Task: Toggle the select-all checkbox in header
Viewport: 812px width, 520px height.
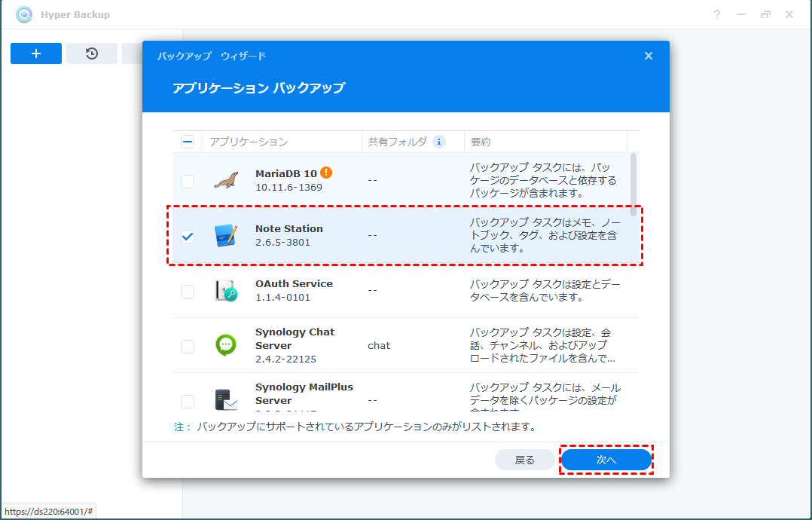Action: click(188, 142)
